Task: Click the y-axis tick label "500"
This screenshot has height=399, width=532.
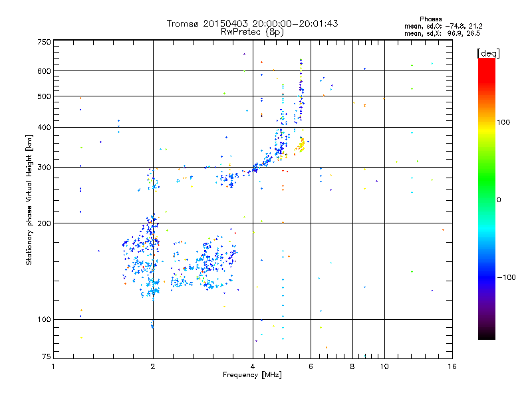Action: click(x=44, y=96)
